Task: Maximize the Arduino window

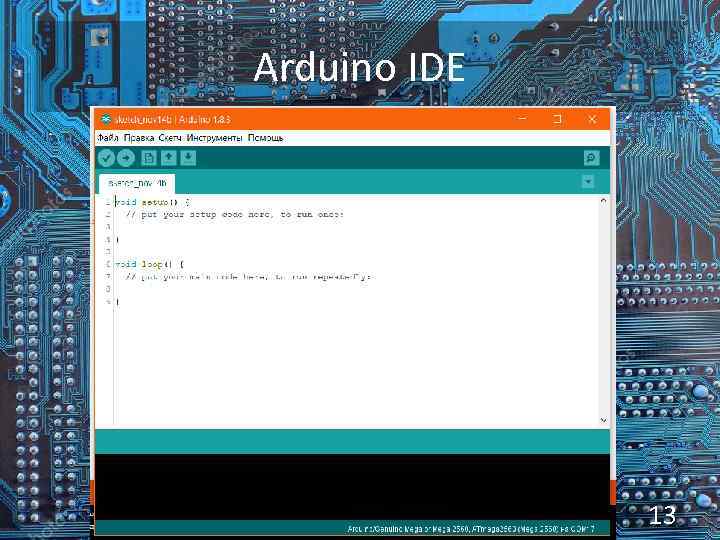Action: coord(557,119)
